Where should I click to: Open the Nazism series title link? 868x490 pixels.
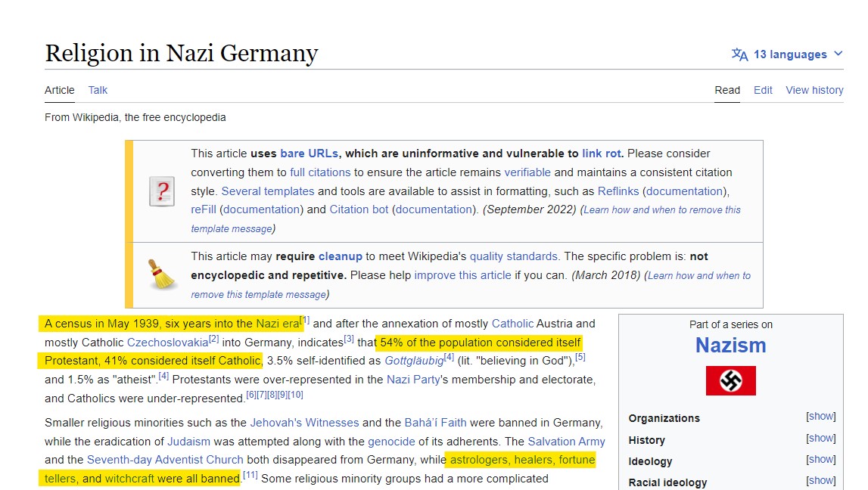731,345
